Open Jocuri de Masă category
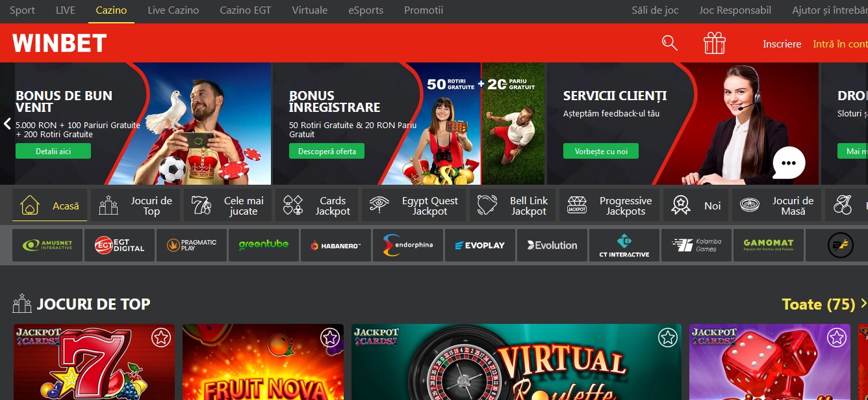This screenshot has height=400, width=868. pos(776,206)
